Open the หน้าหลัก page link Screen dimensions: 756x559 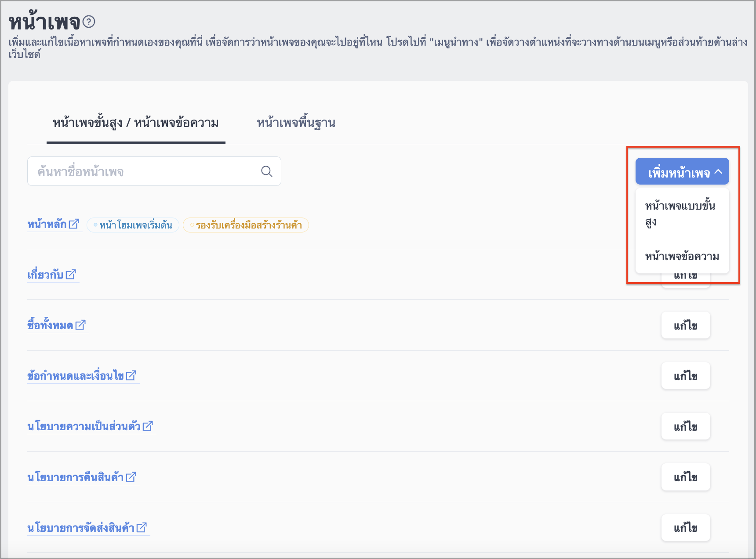(x=47, y=224)
